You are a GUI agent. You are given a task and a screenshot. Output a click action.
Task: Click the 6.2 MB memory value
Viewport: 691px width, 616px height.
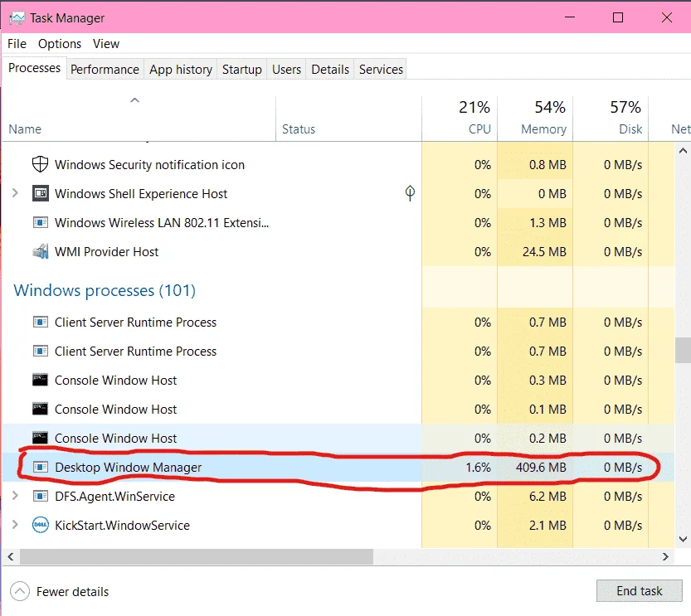pyautogui.click(x=547, y=496)
